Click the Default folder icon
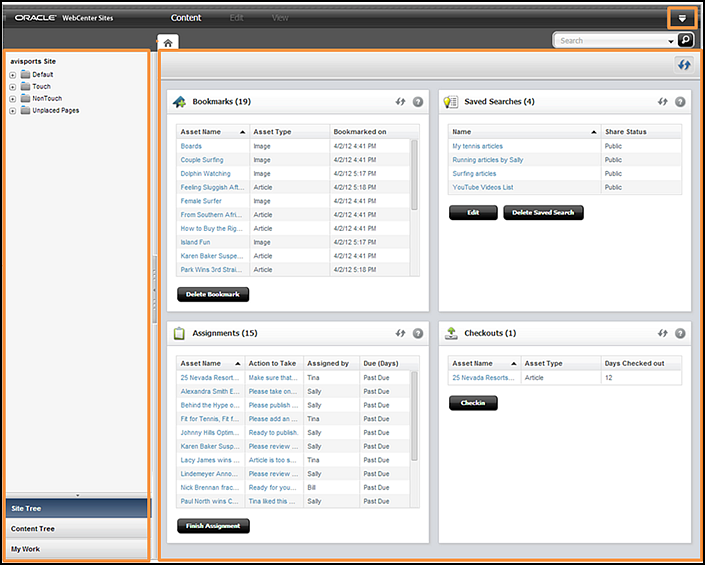Screen dimensions: 705x565 pyautogui.click(x=25, y=74)
